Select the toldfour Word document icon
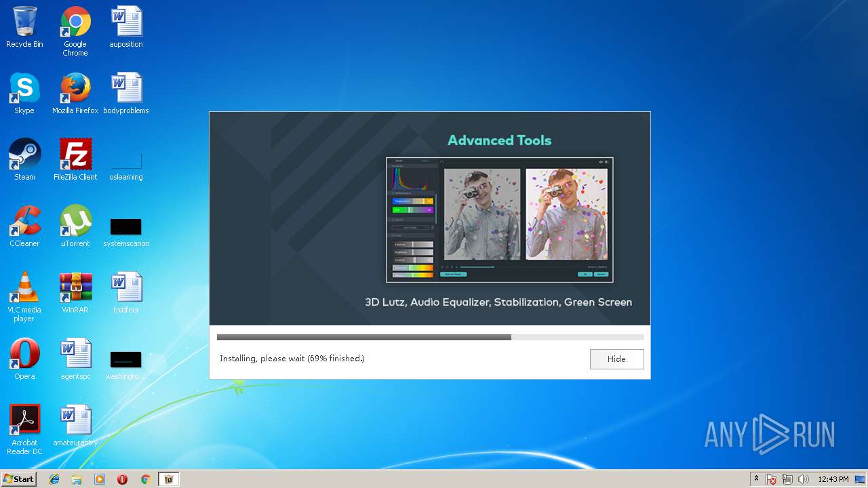 126,293
